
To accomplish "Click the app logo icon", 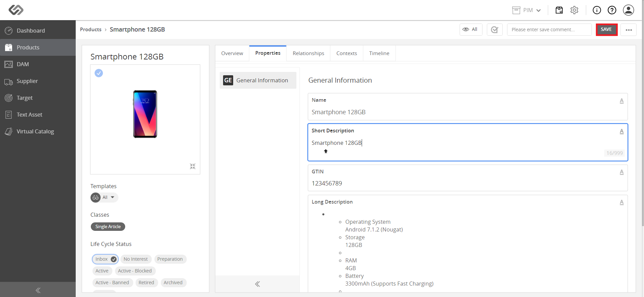I will [16, 10].
